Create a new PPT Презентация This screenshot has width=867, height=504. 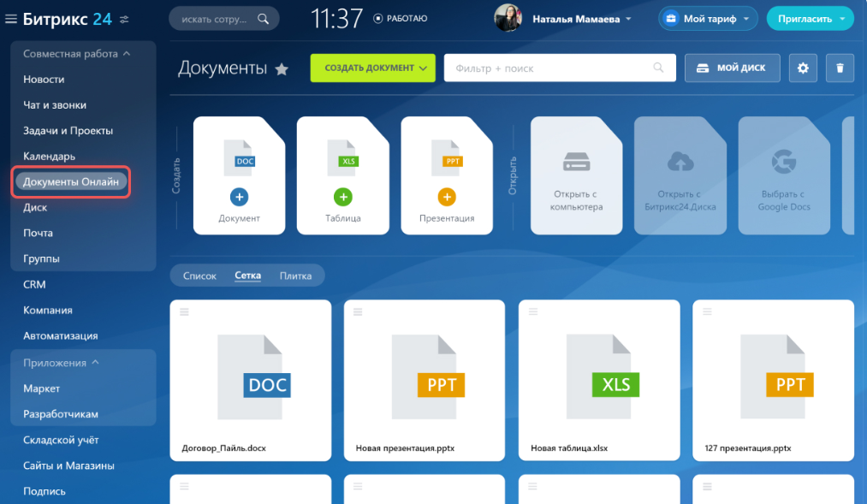click(x=447, y=175)
